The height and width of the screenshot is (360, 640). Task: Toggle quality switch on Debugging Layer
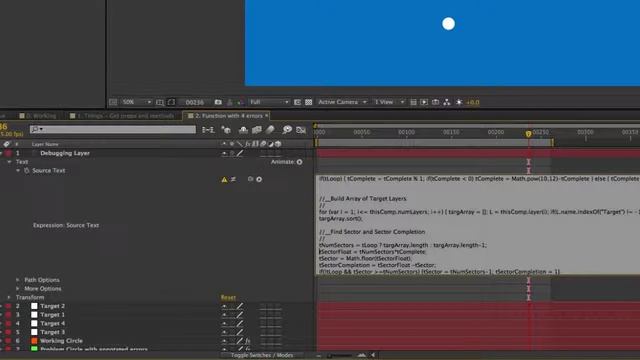click(x=240, y=153)
